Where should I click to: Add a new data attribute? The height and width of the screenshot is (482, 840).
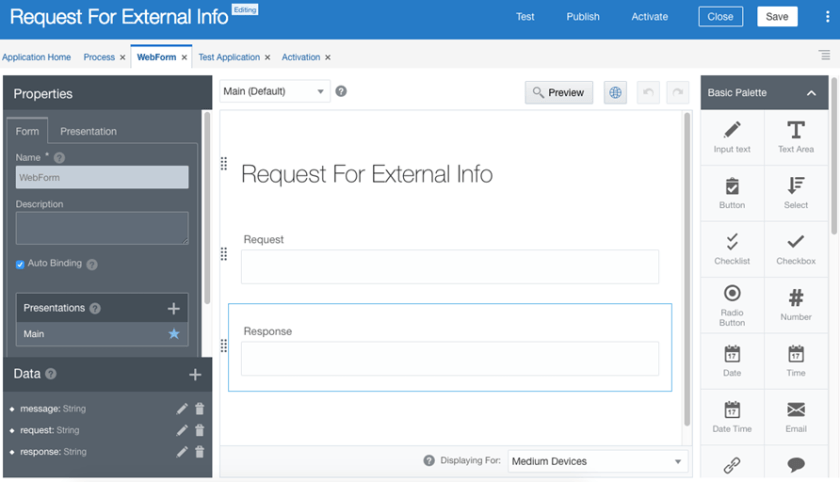pyautogui.click(x=195, y=374)
